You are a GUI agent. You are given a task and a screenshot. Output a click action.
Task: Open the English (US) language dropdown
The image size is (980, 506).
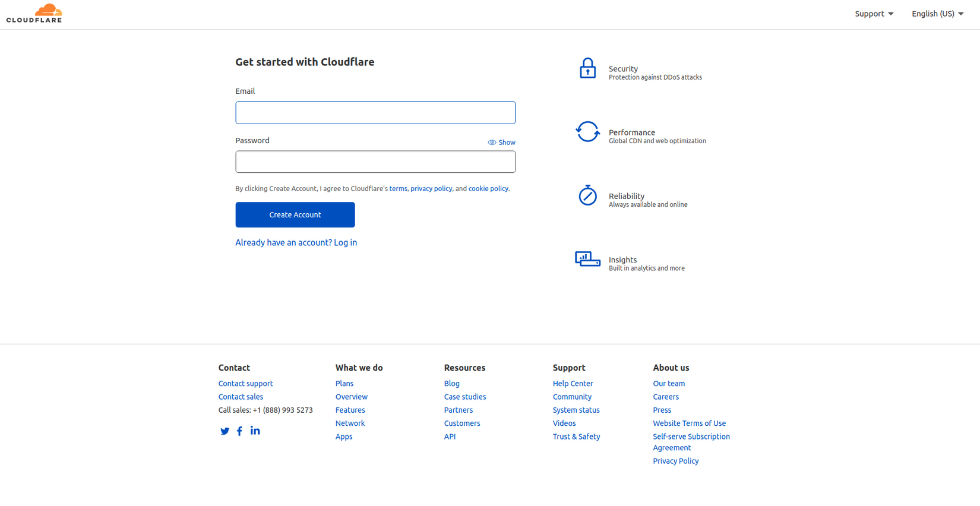point(937,14)
